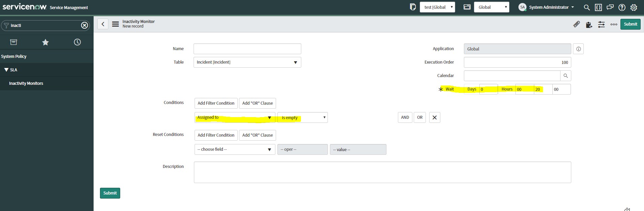
Task: Click the paperclip attachments icon
Action: point(576,24)
